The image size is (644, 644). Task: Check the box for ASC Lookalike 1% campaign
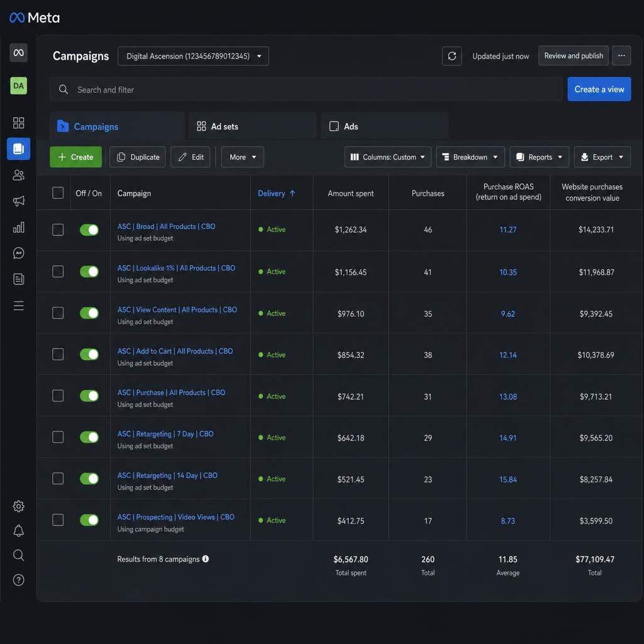point(58,272)
